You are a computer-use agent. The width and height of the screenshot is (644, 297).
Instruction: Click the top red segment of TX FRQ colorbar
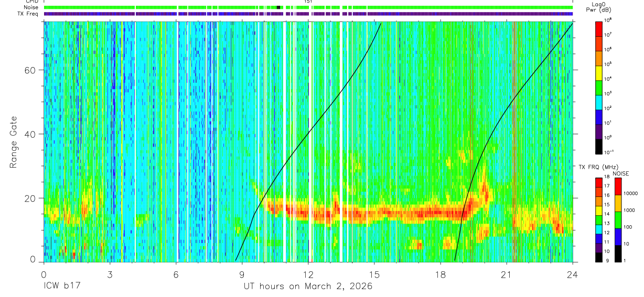tap(599, 183)
